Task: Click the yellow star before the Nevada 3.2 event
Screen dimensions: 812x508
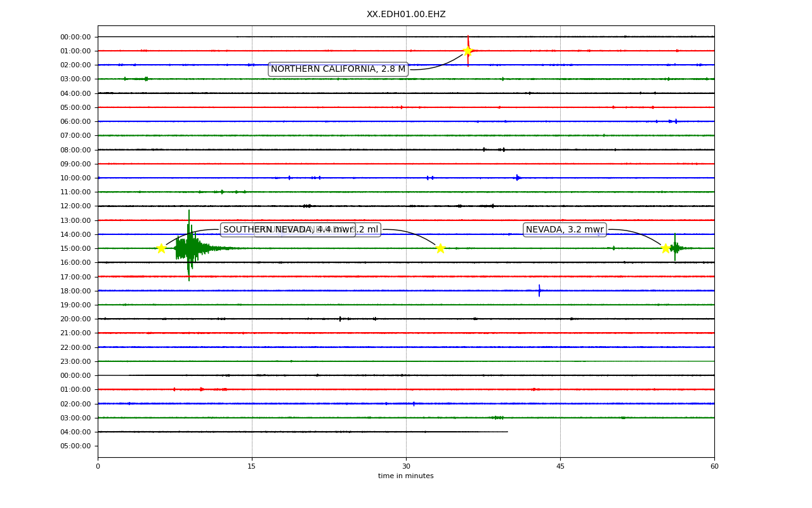Action: [x=665, y=248]
